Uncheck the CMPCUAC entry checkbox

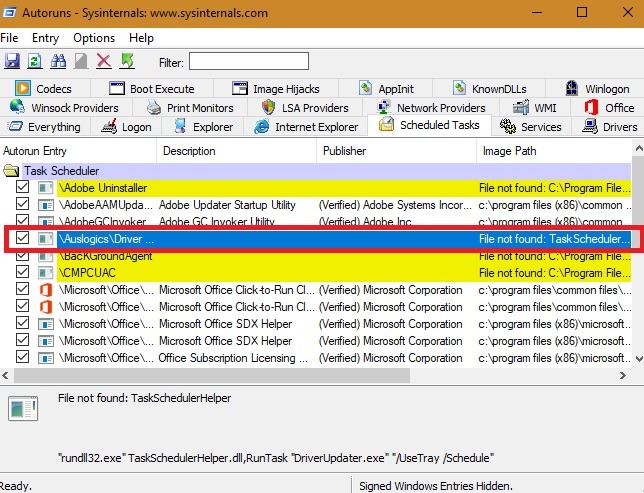click(x=23, y=272)
